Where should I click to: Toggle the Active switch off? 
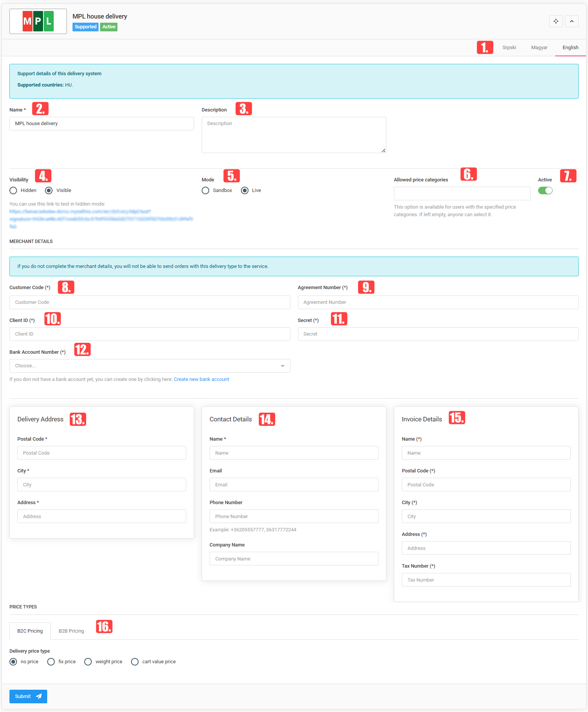pyautogui.click(x=545, y=190)
